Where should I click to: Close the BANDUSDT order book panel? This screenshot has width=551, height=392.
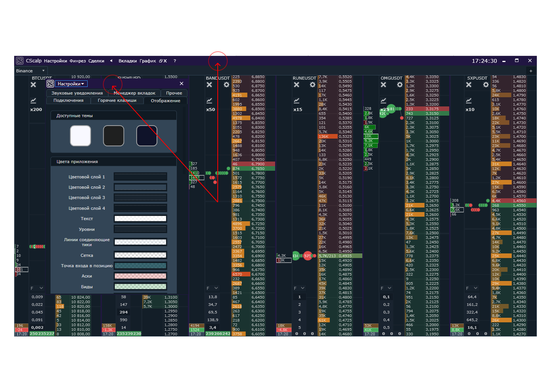click(x=209, y=85)
